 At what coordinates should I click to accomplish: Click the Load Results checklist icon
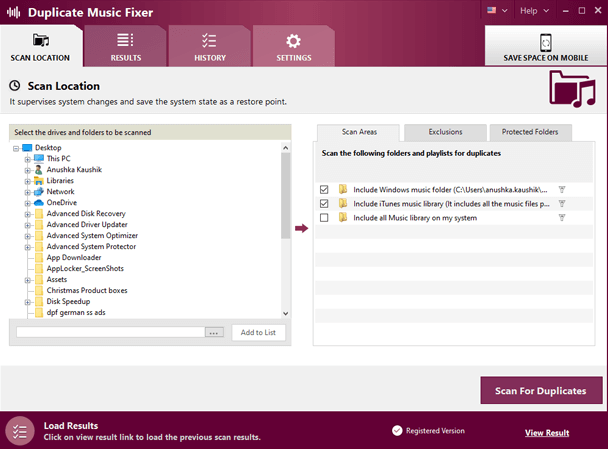pyautogui.click(x=20, y=431)
